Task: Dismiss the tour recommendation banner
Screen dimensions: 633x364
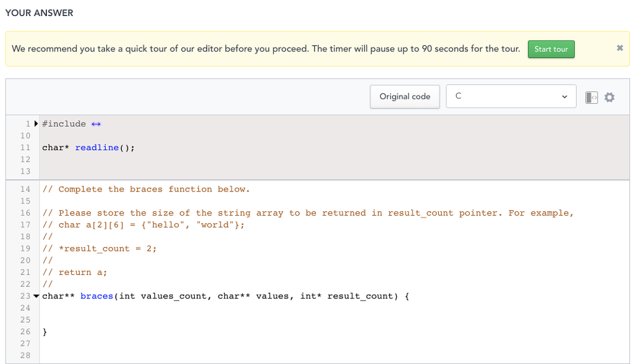Action: (619, 48)
